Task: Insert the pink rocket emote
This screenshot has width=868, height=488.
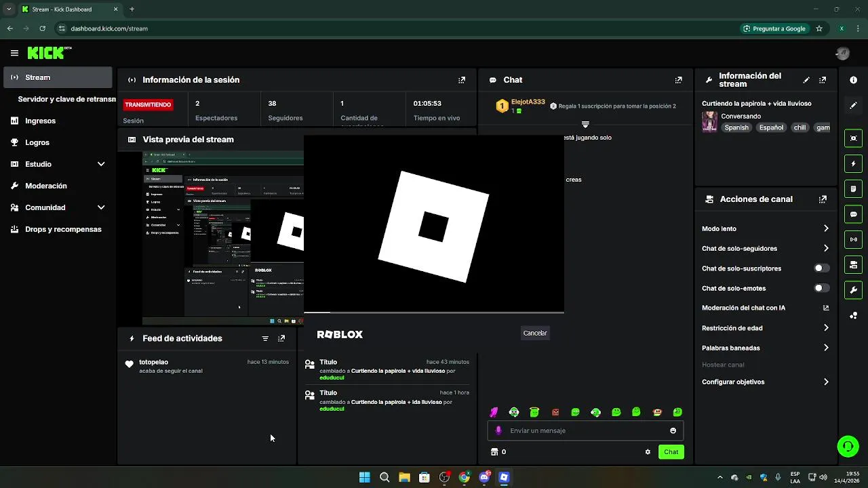Action: tap(494, 412)
